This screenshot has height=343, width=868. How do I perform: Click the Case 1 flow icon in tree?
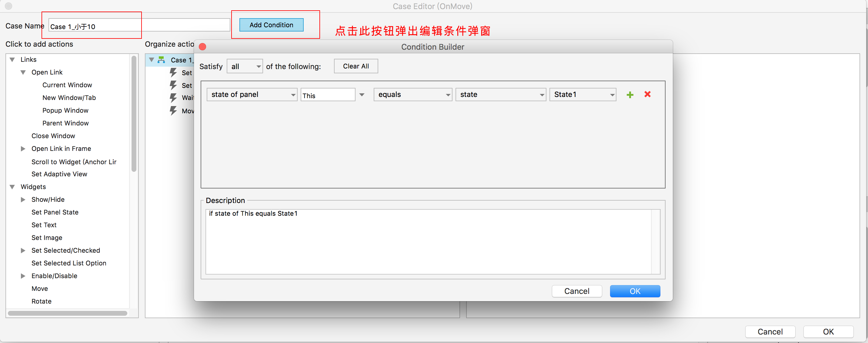162,60
